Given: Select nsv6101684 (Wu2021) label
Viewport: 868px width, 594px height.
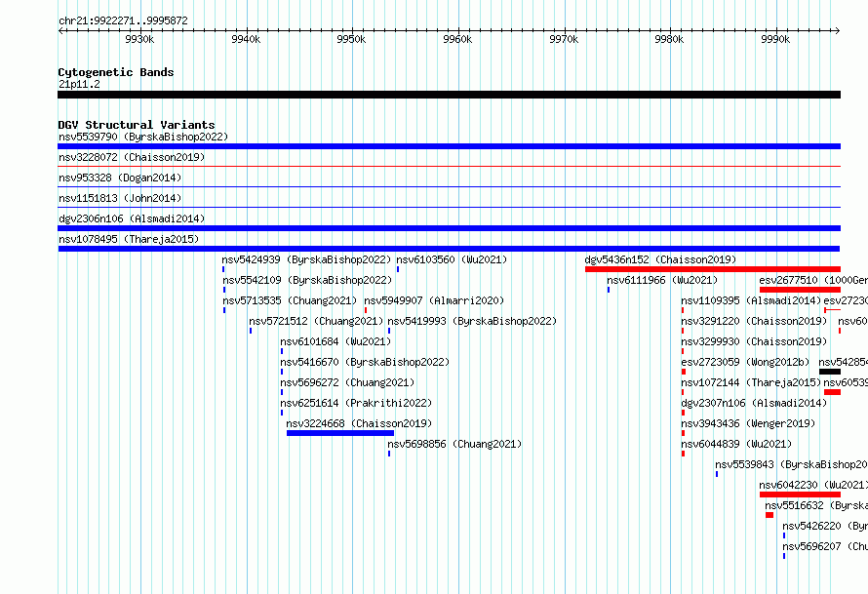Looking at the screenshot, I should (x=335, y=341).
